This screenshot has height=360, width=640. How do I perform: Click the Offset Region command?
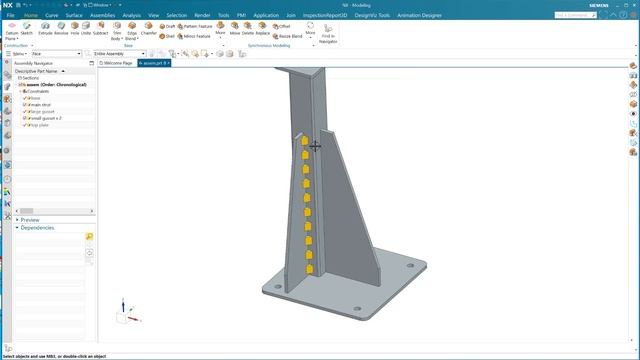pos(281,27)
